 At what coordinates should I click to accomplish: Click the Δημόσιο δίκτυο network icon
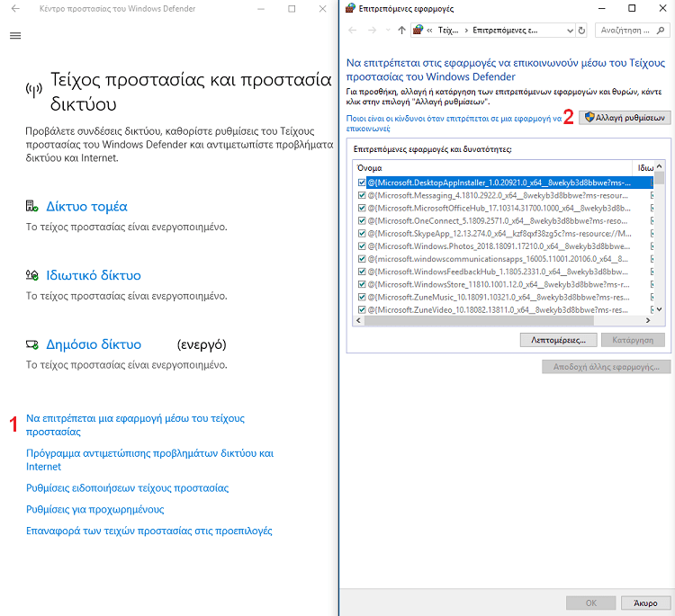(x=31, y=344)
